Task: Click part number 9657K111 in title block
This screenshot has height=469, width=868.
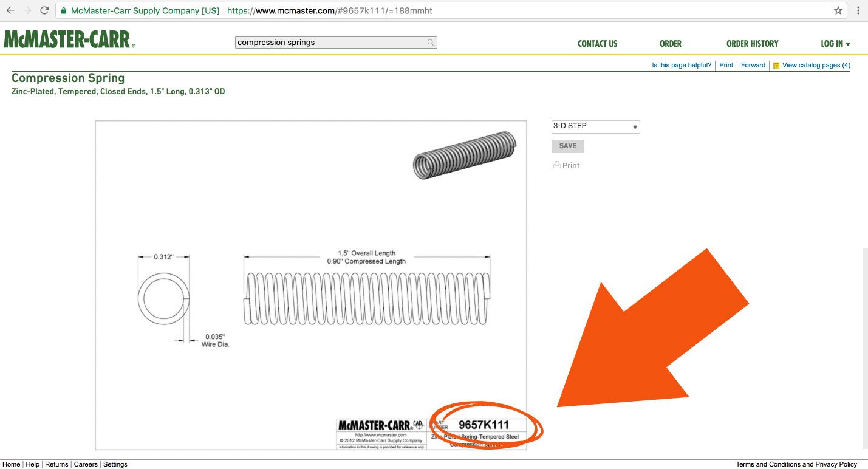Action: pos(484,425)
